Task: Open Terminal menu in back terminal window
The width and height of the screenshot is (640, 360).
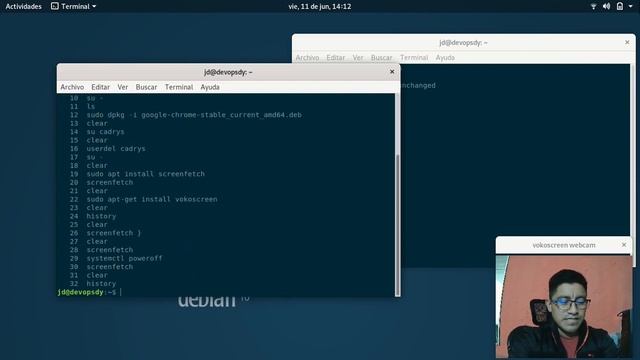Action: pos(414,58)
